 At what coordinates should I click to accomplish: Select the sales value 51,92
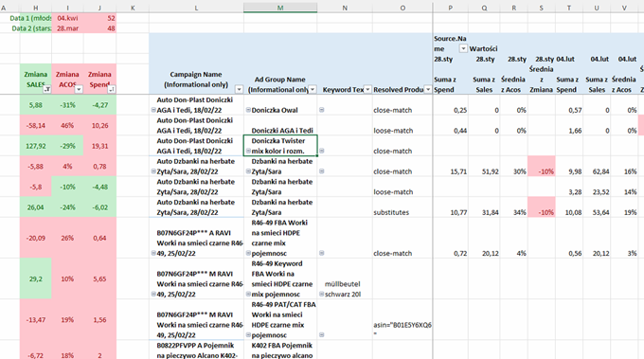pyautogui.click(x=484, y=167)
